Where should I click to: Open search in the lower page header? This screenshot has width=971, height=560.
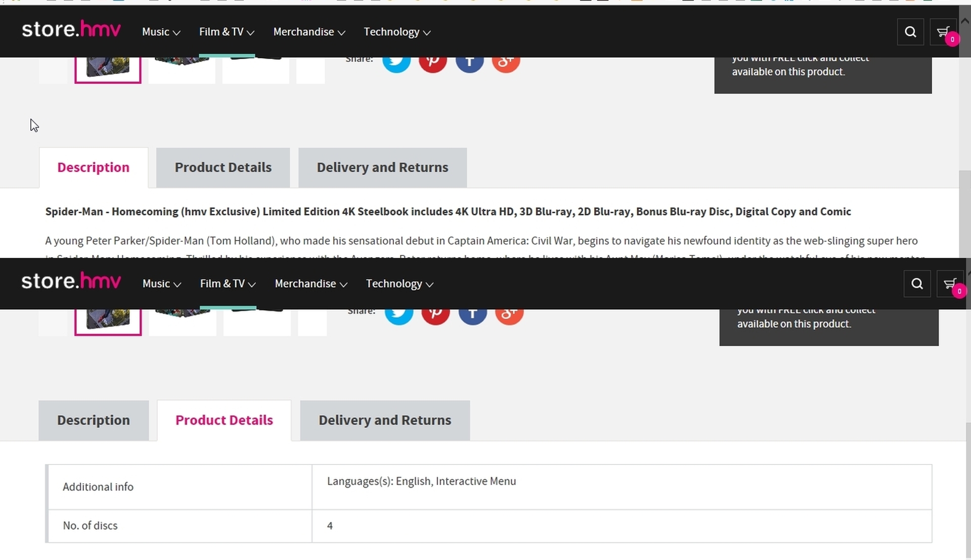917,284
